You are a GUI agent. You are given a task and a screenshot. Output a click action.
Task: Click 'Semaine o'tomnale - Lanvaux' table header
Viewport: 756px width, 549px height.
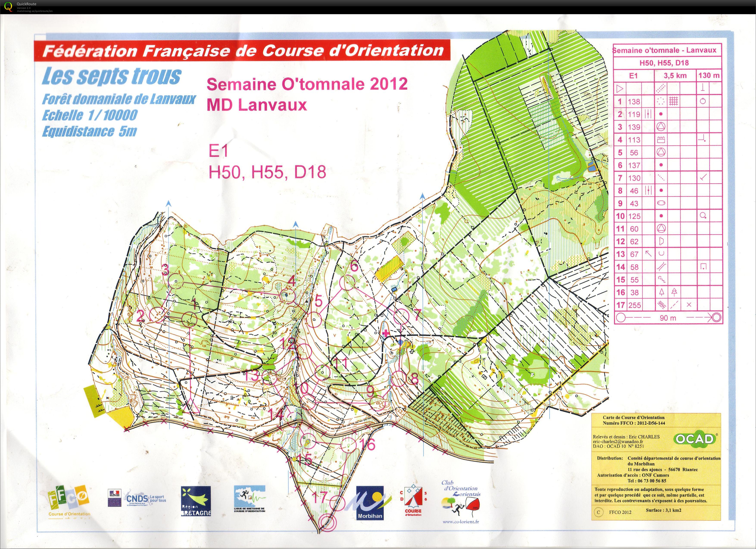click(664, 50)
